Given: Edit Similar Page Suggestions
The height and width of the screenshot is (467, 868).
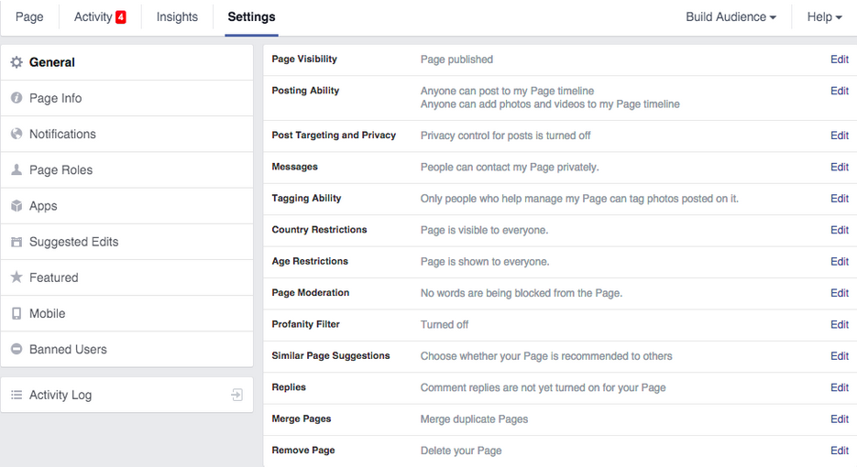Looking at the screenshot, I should click(840, 356).
